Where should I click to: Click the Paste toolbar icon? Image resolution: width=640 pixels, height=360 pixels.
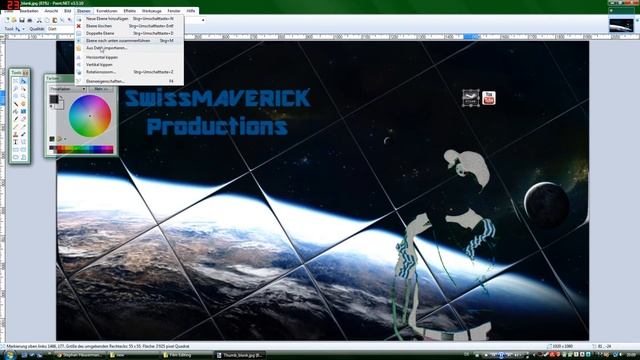click(x=55, y=20)
